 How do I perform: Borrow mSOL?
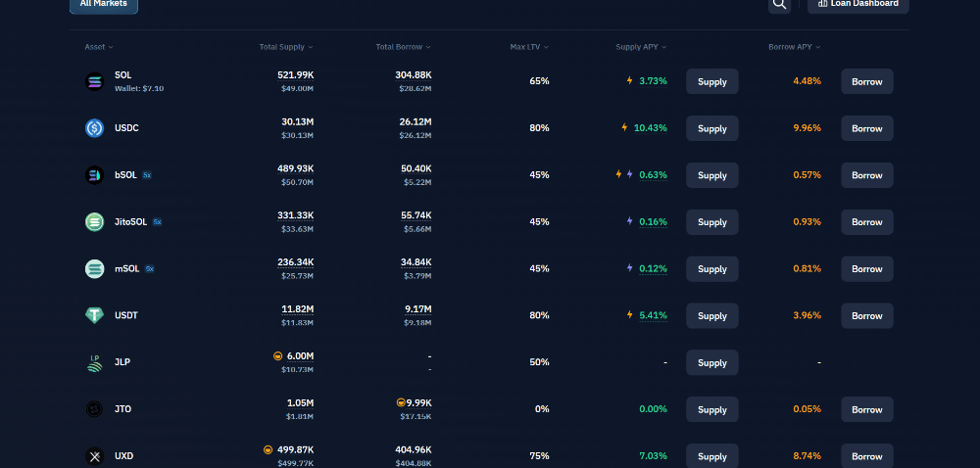tap(867, 268)
